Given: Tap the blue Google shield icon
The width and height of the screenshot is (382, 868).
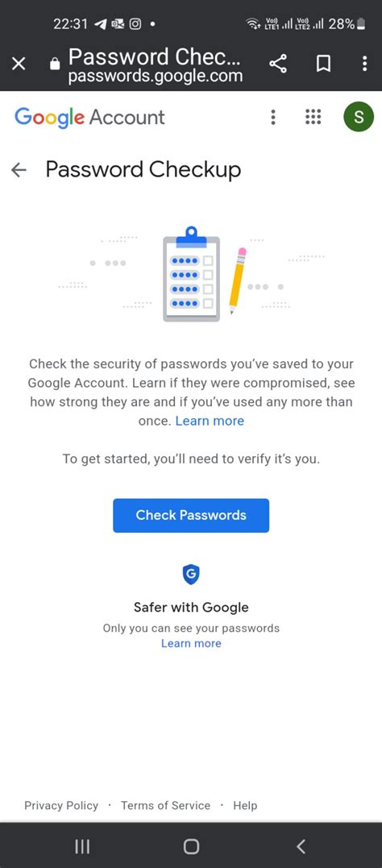Looking at the screenshot, I should coord(191,575).
